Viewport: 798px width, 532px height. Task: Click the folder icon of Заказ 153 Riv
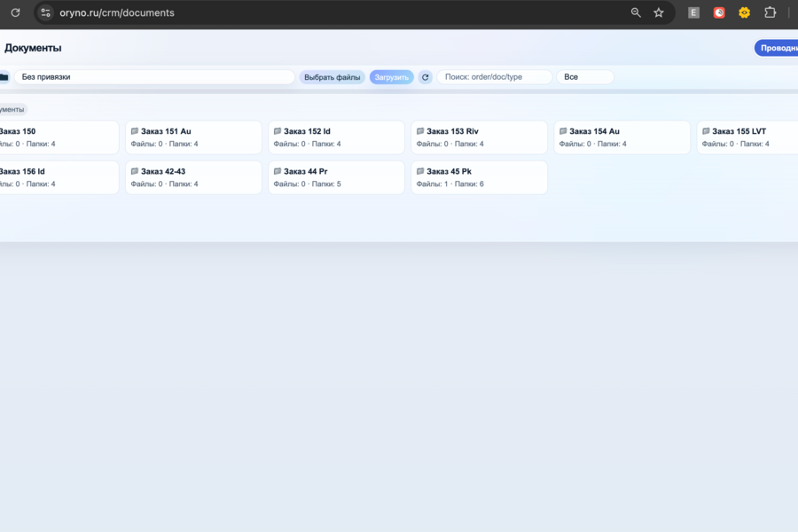(420, 131)
